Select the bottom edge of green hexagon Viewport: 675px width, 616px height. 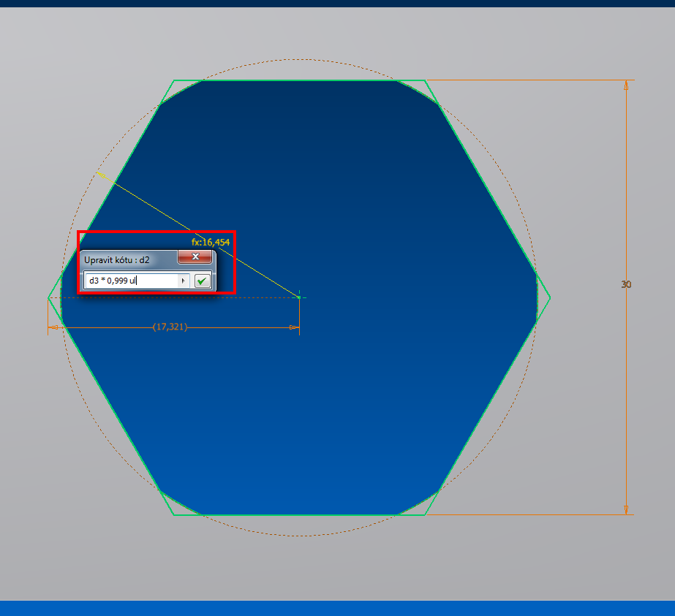point(299,514)
